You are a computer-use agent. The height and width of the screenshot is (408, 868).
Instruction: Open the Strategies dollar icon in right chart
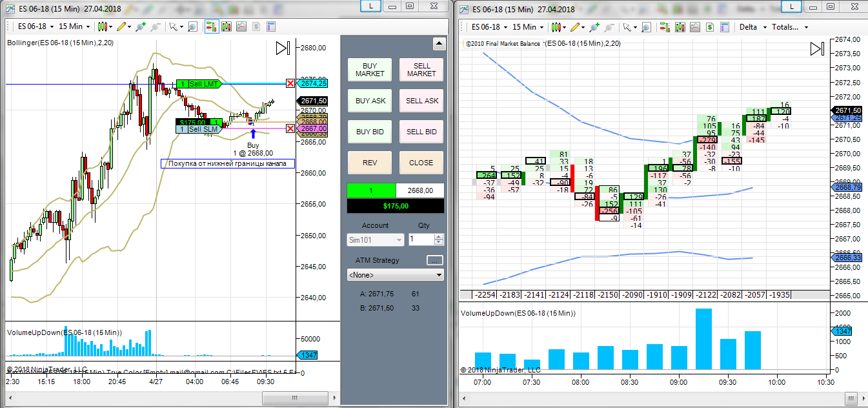pyautogui.click(x=709, y=26)
